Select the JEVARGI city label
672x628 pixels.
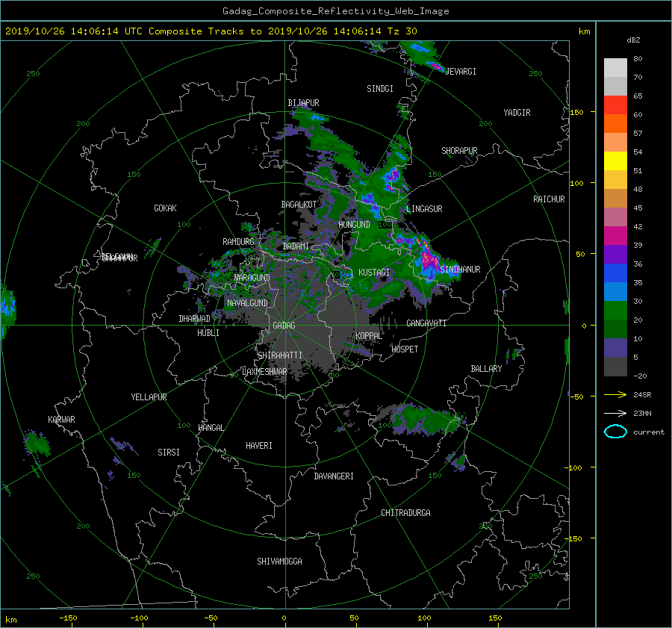pos(461,72)
